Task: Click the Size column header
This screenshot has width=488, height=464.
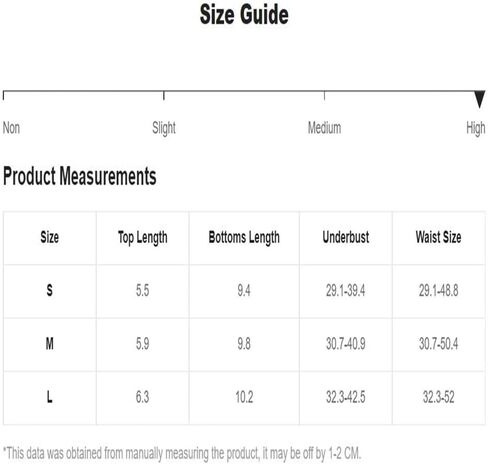Action: 50,237
